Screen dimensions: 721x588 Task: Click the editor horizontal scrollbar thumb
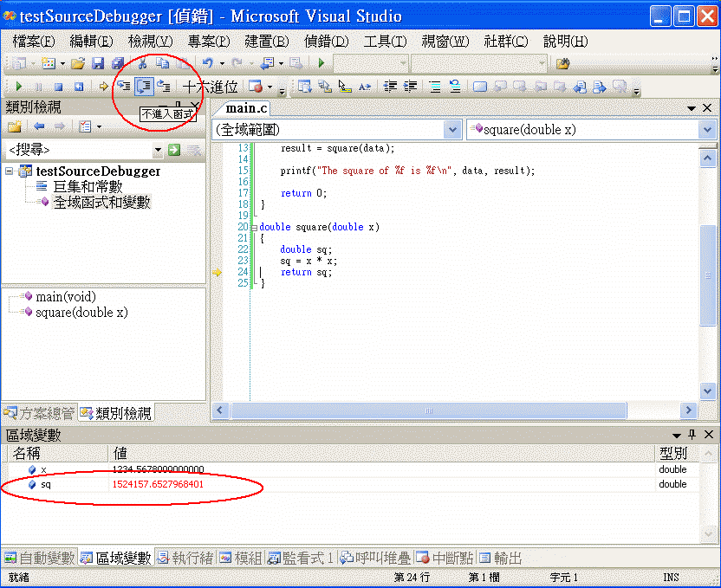pyautogui.click(x=429, y=410)
